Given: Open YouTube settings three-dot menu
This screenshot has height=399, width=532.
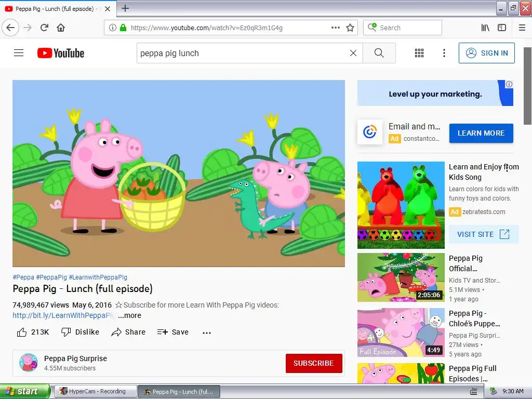Looking at the screenshot, I should pos(444,53).
